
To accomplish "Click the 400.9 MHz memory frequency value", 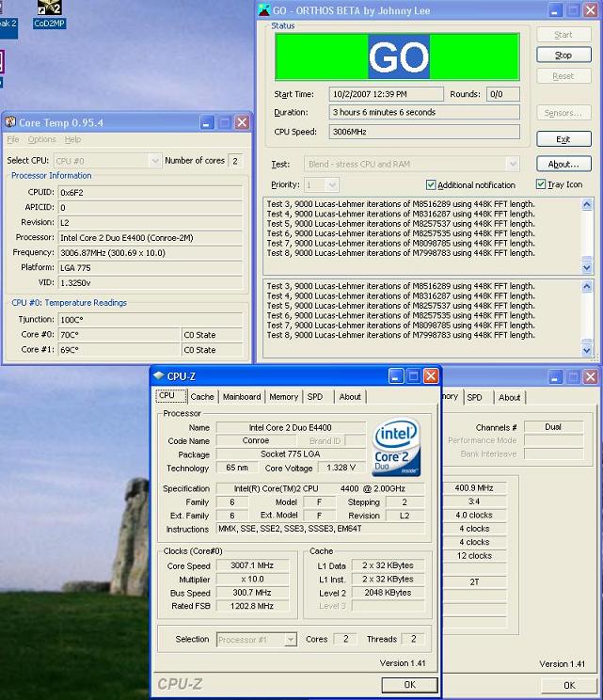I will point(474,488).
